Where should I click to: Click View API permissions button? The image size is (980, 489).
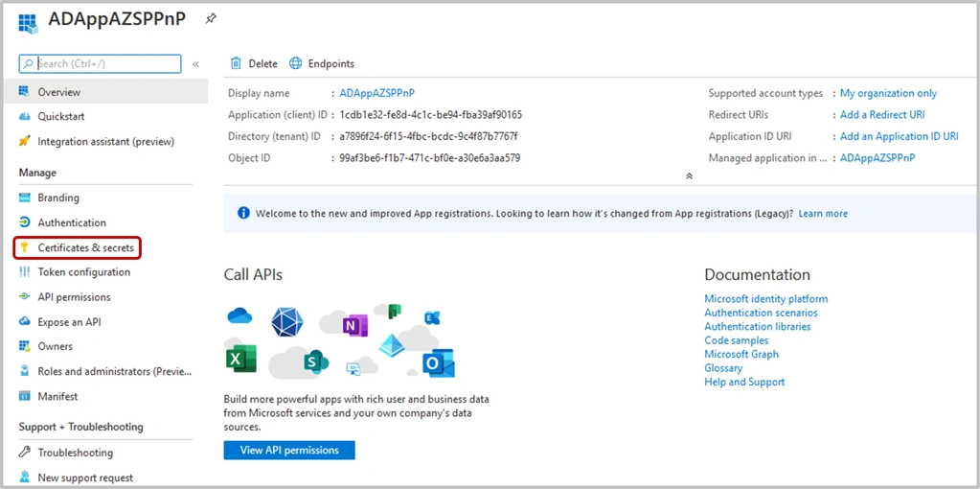coord(289,451)
